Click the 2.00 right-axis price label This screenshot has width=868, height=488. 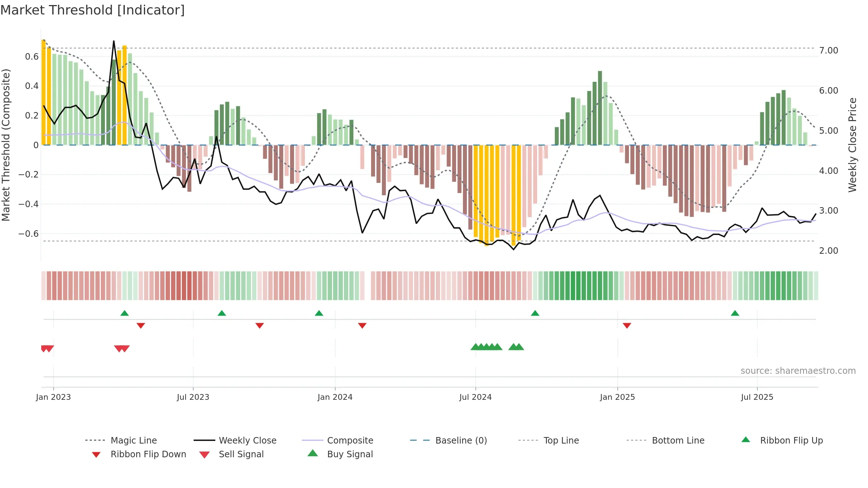829,251
